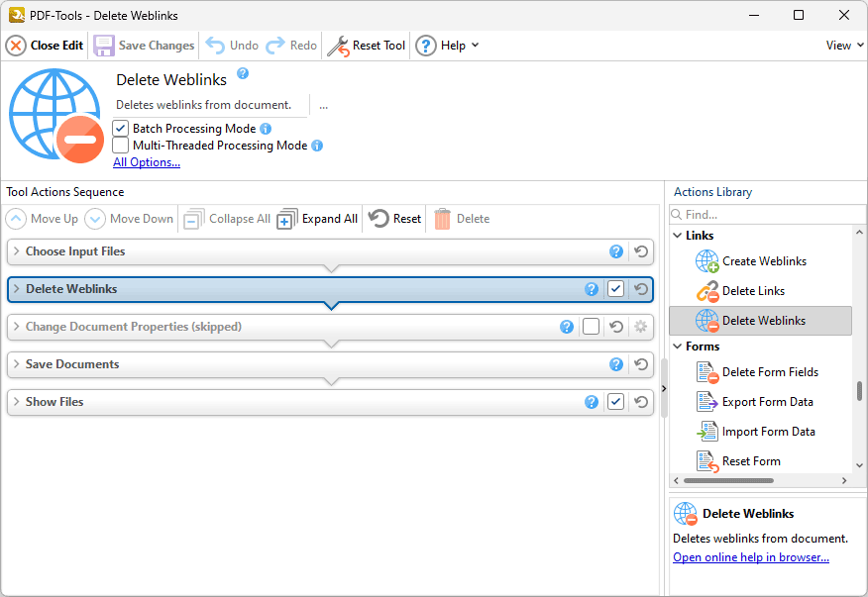
Task: Click the Reset button in the sequence toolbar
Action: [394, 219]
